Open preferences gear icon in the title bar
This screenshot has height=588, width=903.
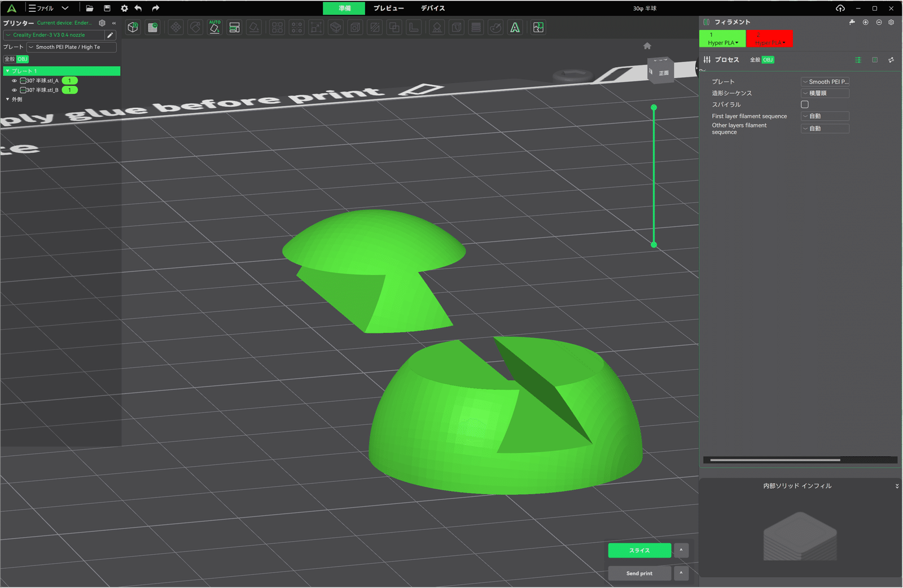[124, 8]
